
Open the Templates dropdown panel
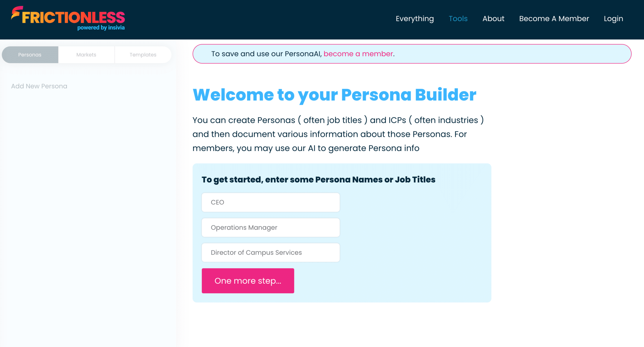pyautogui.click(x=143, y=55)
